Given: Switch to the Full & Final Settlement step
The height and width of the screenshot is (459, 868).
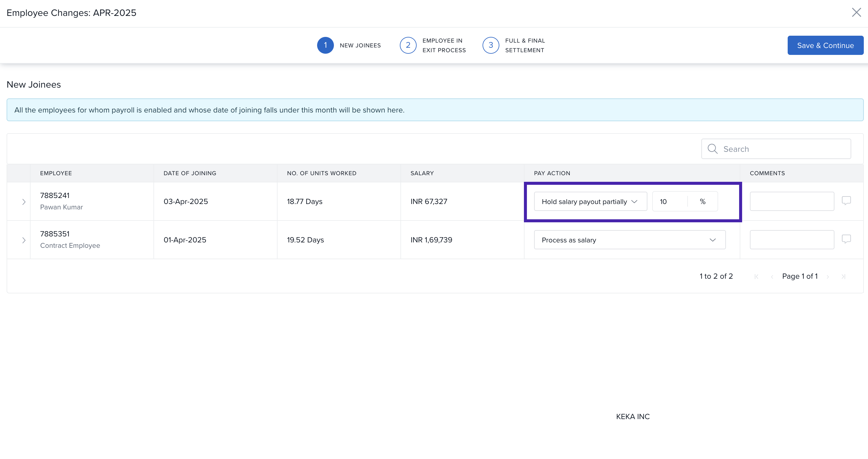Looking at the screenshot, I should pos(491,45).
